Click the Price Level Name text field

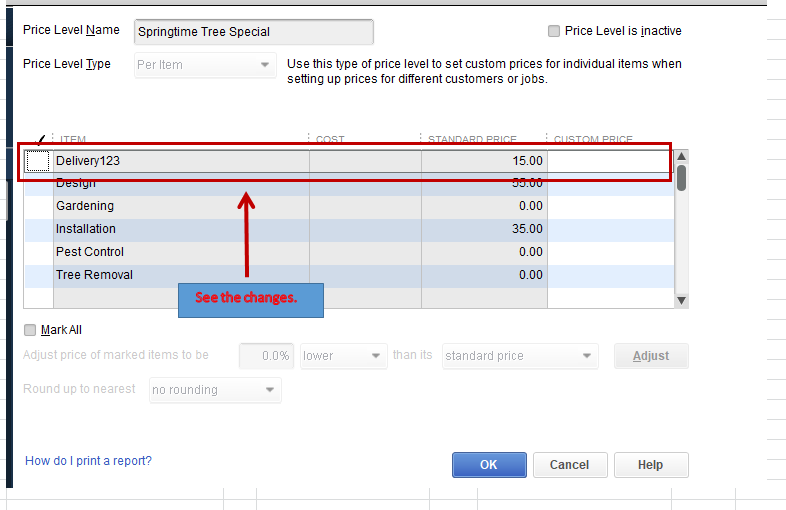click(x=253, y=32)
